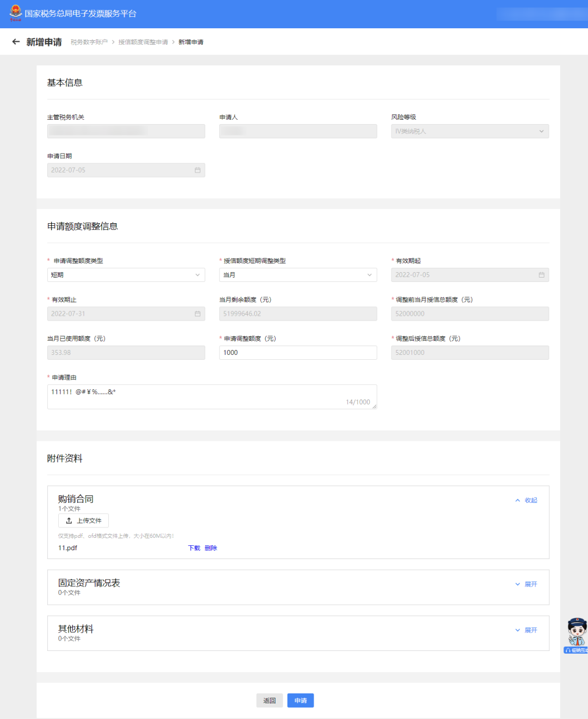
Task: Open the 申请调整额度类型 dropdown
Action: click(126, 275)
